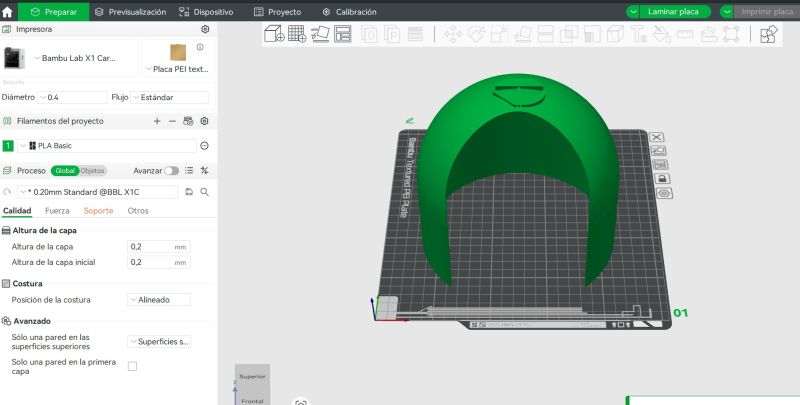Switch to Previsualización tab
The image size is (800, 405).
click(x=131, y=12)
